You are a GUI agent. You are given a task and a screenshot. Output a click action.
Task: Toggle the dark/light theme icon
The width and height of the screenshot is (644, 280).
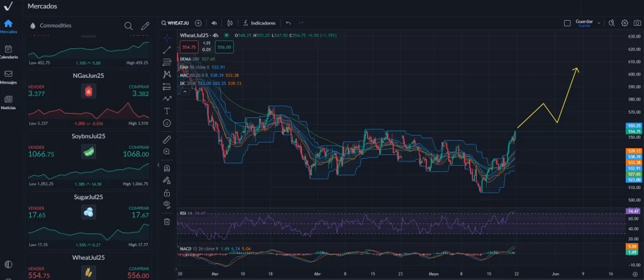coord(8,264)
